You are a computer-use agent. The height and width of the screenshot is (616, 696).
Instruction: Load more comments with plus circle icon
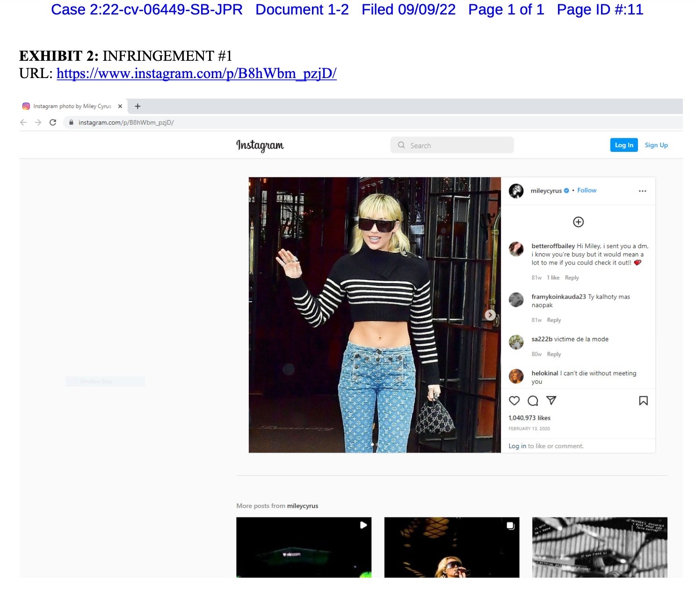(578, 222)
